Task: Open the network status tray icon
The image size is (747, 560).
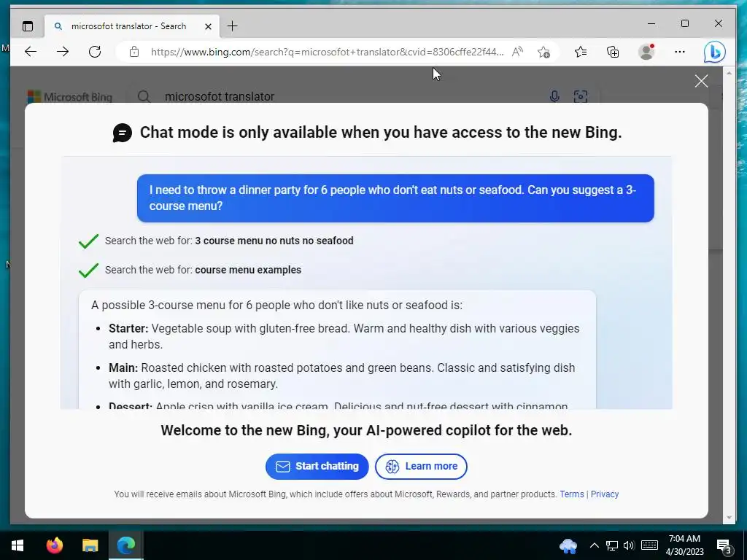Action: pos(612,545)
